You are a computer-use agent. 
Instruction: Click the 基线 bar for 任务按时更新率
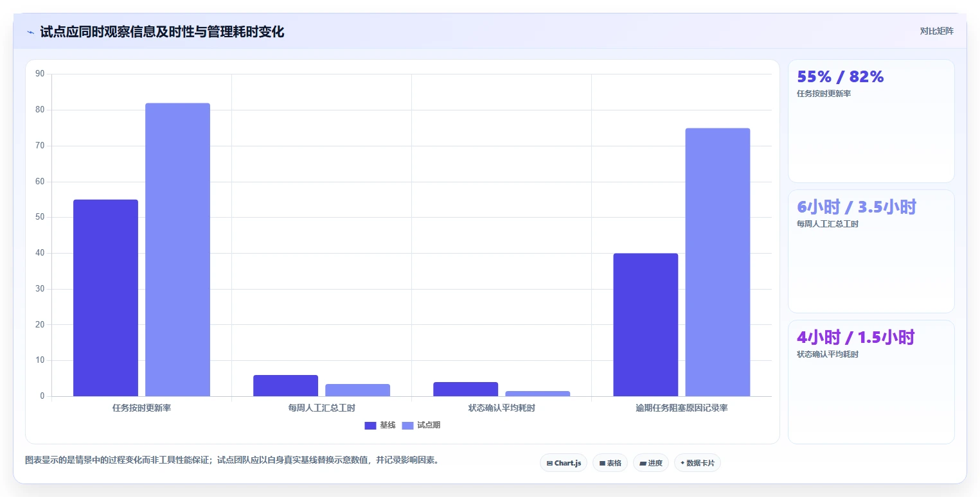point(105,298)
